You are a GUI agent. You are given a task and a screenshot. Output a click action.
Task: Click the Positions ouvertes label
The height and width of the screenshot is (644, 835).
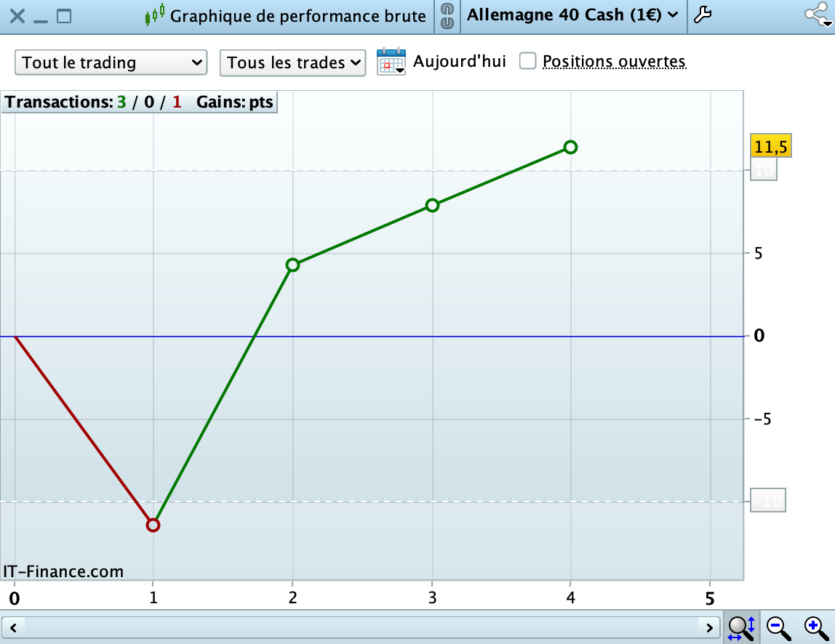coord(614,61)
